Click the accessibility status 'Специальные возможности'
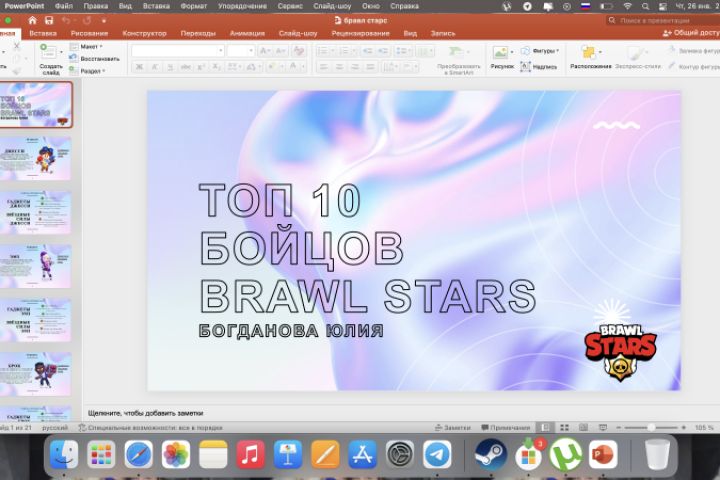 click(x=150, y=428)
